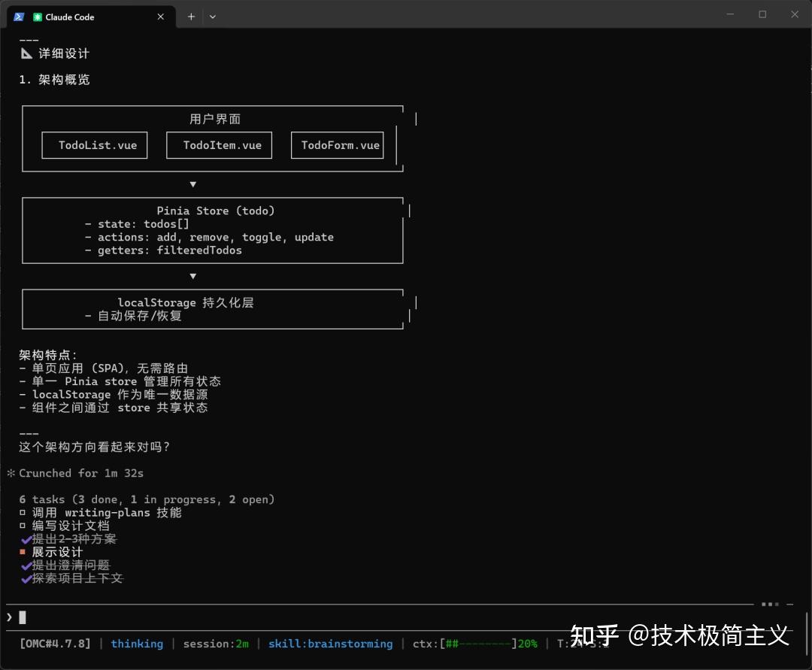Click the localStorage 持久化层 heading
Viewport: 812px width, 670px height.
(186, 302)
